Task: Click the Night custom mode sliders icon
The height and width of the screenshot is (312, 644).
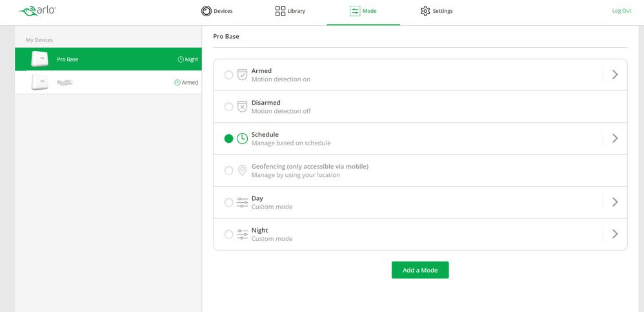Action: [x=243, y=234]
